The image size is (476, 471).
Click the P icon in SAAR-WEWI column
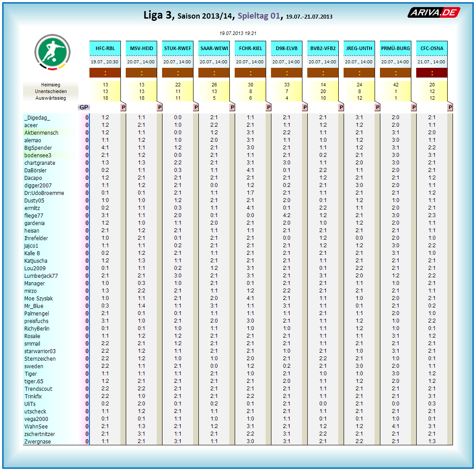pos(232,107)
